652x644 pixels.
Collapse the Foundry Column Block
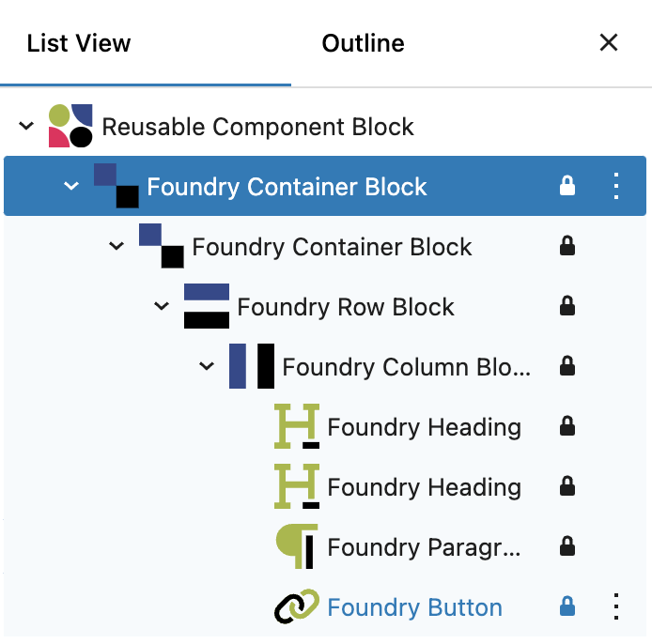coord(207,366)
